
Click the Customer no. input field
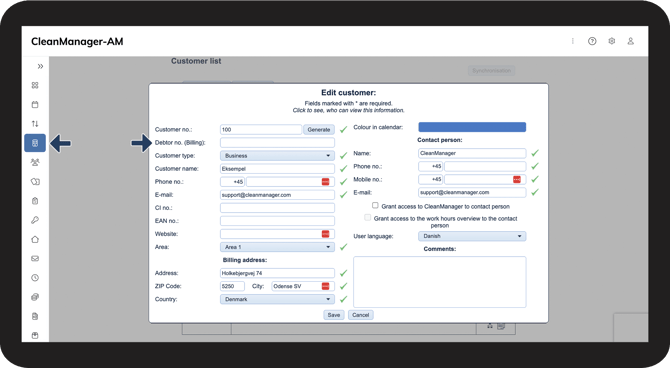pos(261,130)
